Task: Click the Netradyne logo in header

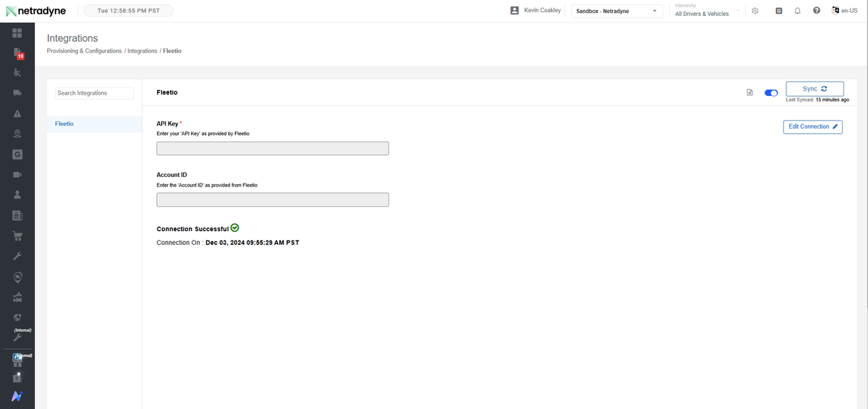Action: coord(35,11)
